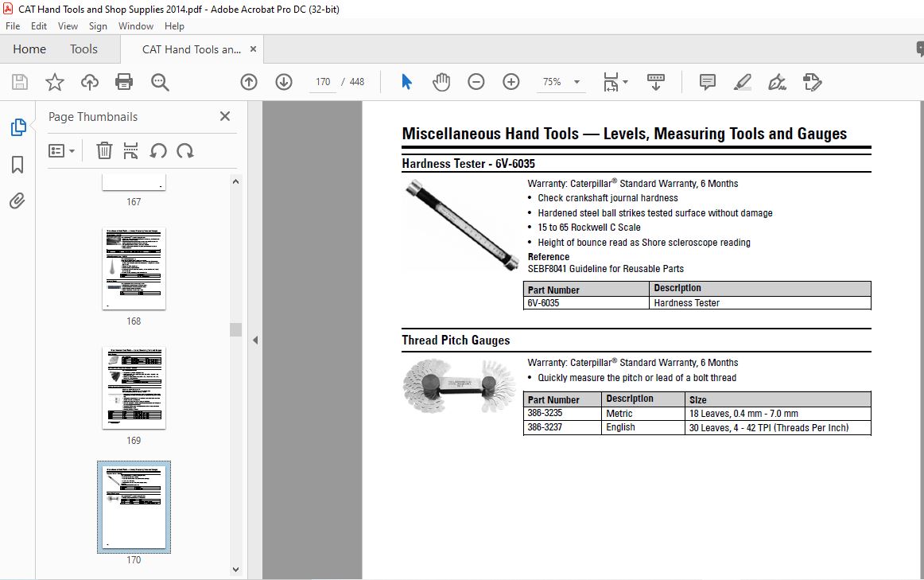The image size is (924, 580).
Task: Rotate page clockwise
Action: tap(185, 151)
